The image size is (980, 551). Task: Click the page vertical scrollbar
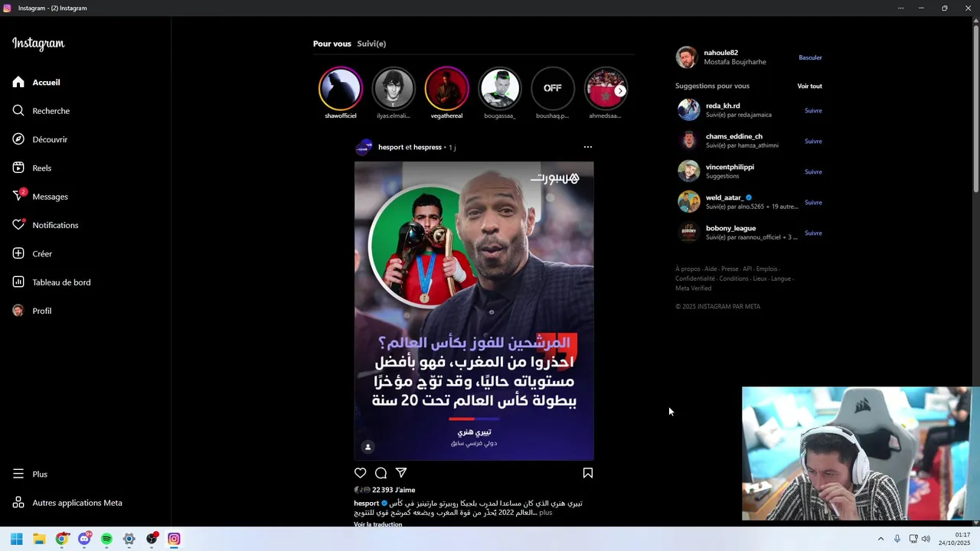tap(975, 107)
